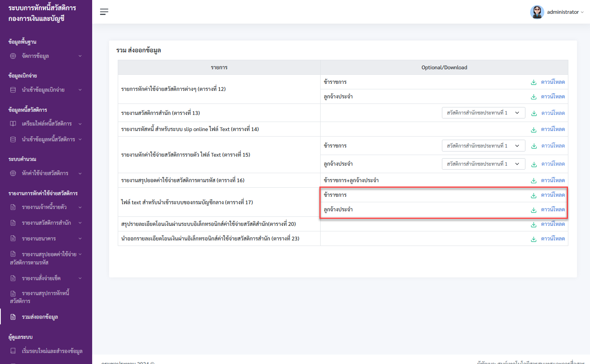Expand นำเข้าข้อมูลเบิกจ่าย menu chevron
Viewport: 590px width, 364px height.
coord(80,90)
